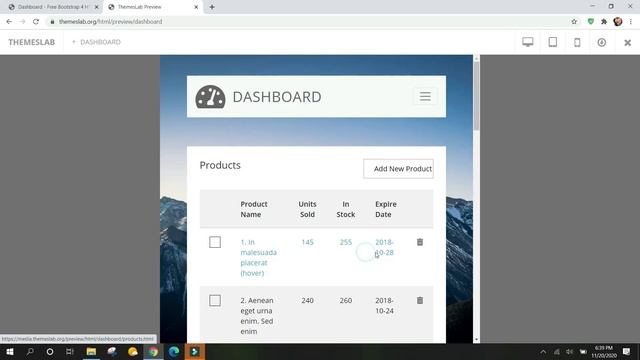Open the dashboard hamburger menu
640x360 pixels.
coord(425,96)
